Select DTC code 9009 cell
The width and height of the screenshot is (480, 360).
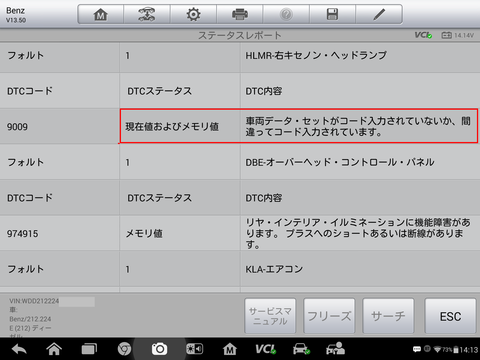click(x=59, y=126)
